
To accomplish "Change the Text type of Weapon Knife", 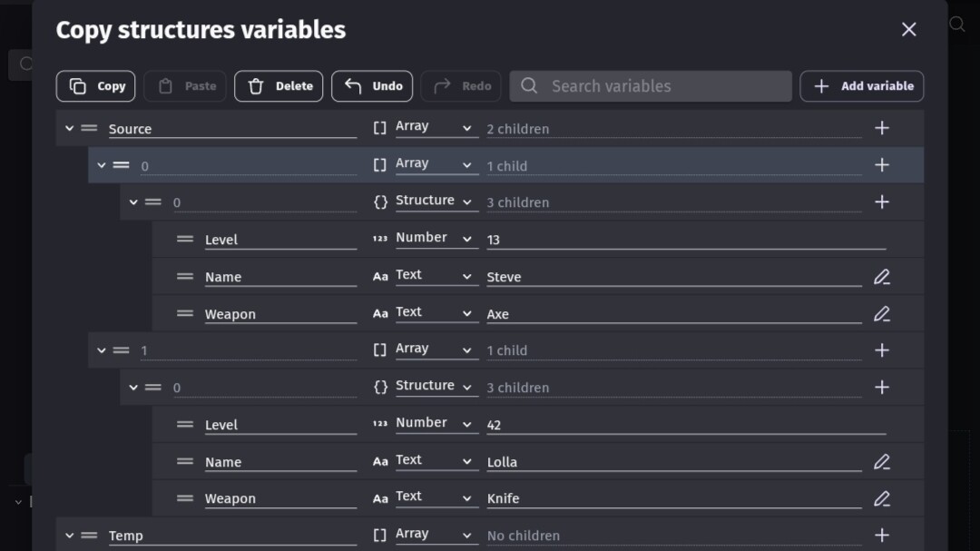I will (435, 497).
